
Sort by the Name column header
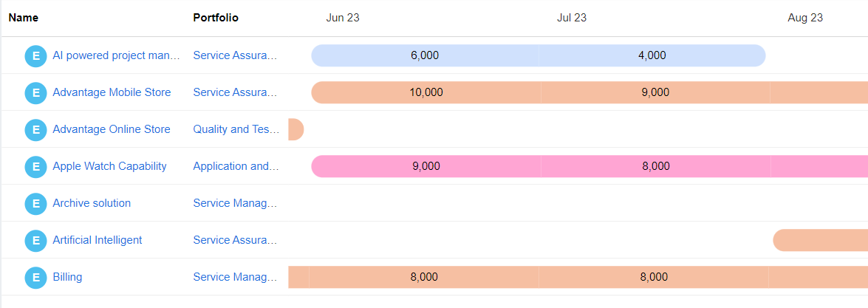pos(24,18)
